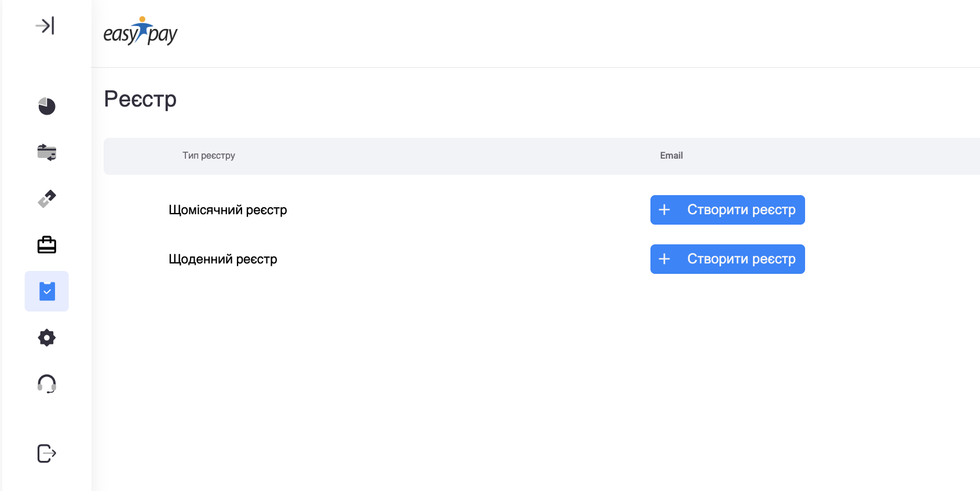Open support via the headset icon

pos(46,384)
